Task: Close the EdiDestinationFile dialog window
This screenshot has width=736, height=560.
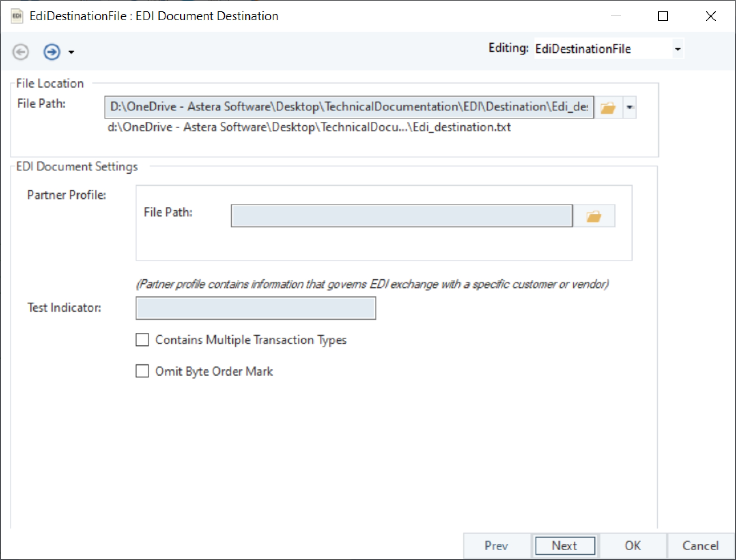Action: coord(711,16)
